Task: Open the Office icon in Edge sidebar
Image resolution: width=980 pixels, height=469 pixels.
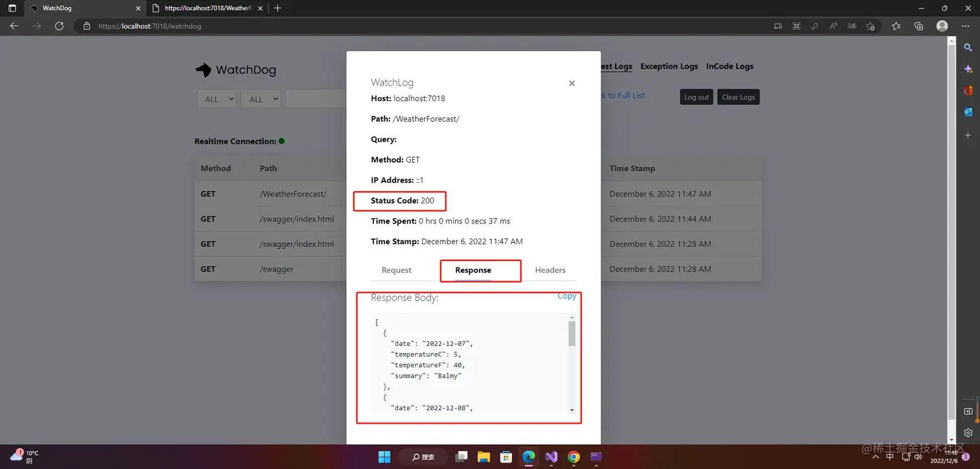Action: [968, 90]
